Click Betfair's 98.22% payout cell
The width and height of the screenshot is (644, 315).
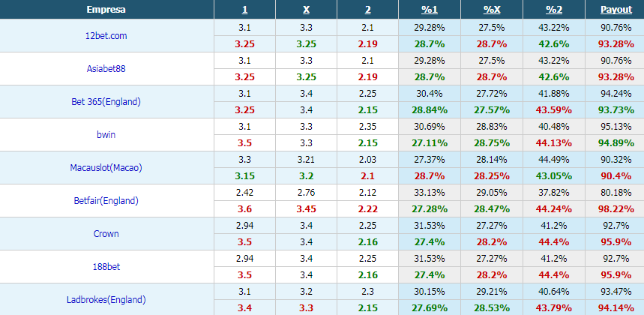point(616,208)
